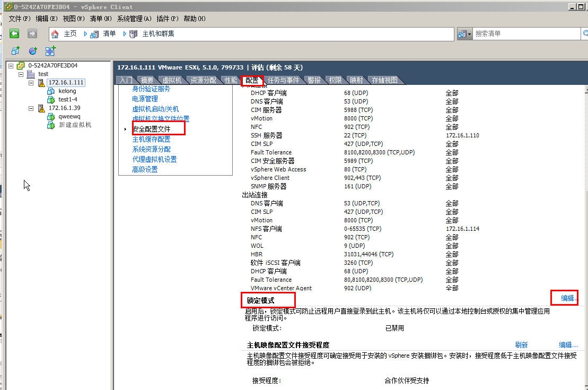Open the 插件(P) menu

[x=167, y=19]
